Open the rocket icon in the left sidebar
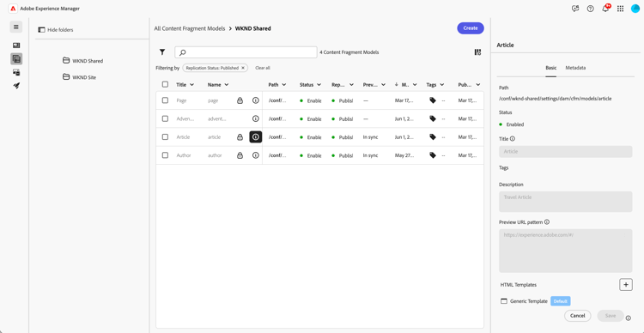Viewport: 644px width, 333px height. click(16, 86)
